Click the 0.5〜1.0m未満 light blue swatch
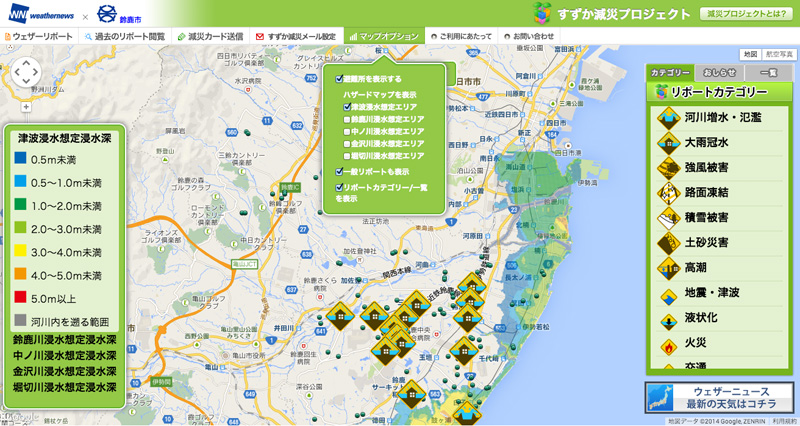The image size is (800, 426). (21, 181)
